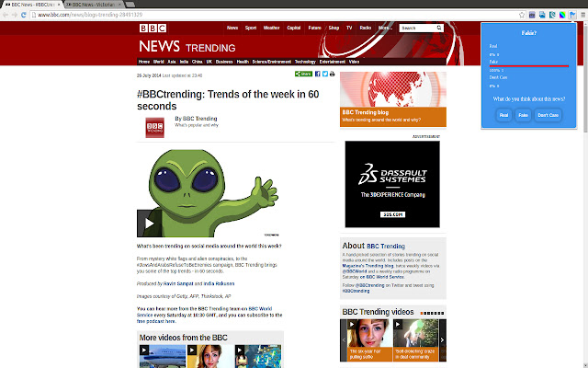
Task: Click the search magnifier icon in BBC header
Action: pos(439,28)
